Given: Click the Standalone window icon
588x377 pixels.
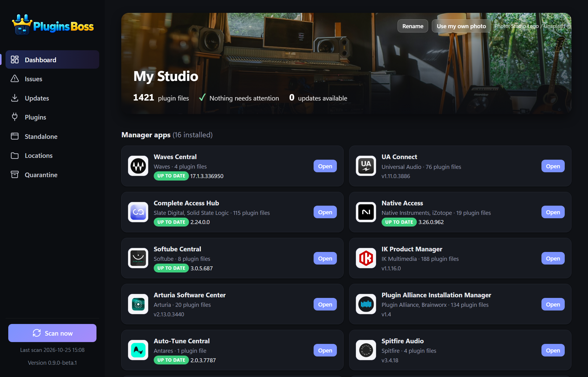Looking at the screenshot, I should [x=15, y=136].
